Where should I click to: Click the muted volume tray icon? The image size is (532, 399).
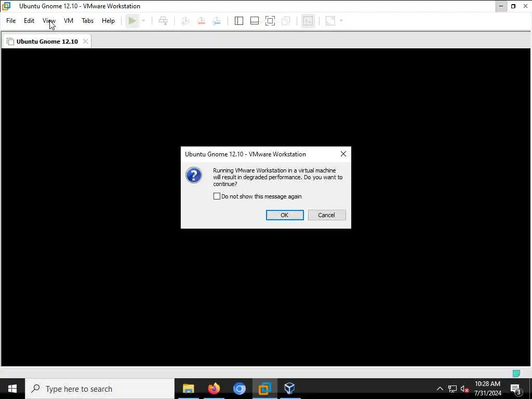pos(465,389)
